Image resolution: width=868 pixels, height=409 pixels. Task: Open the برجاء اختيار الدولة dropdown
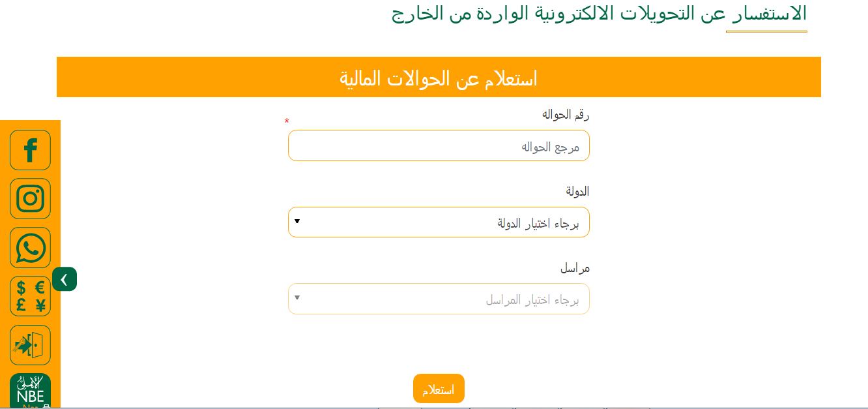pos(439,222)
